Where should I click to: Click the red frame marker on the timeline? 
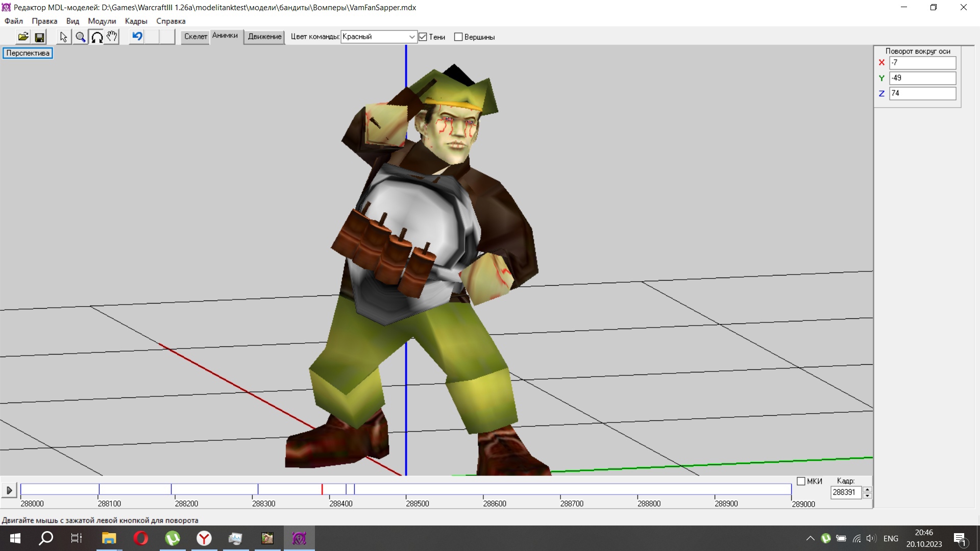(322, 489)
